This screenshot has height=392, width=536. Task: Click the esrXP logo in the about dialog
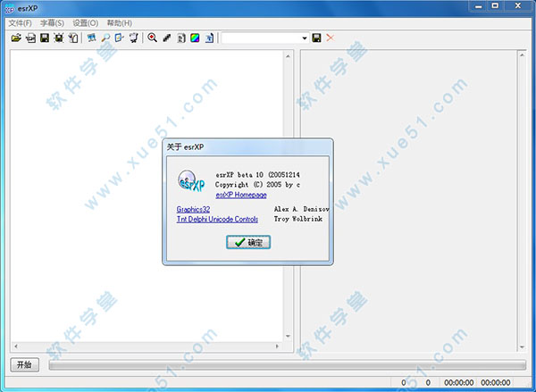click(x=191, y=180)
